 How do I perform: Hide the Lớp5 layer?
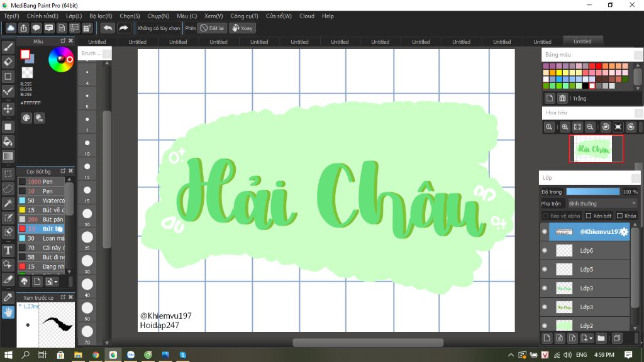pyautogui.click(x=545, y=269)
